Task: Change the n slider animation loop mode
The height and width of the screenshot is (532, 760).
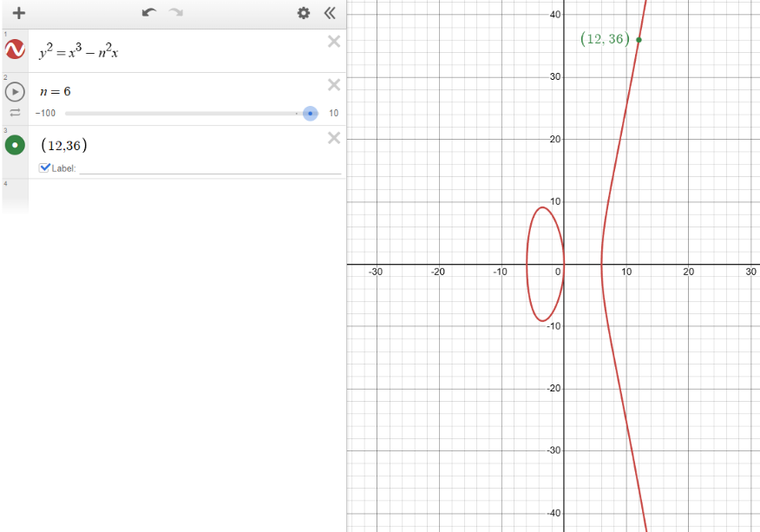Action: tap(15, 113)
